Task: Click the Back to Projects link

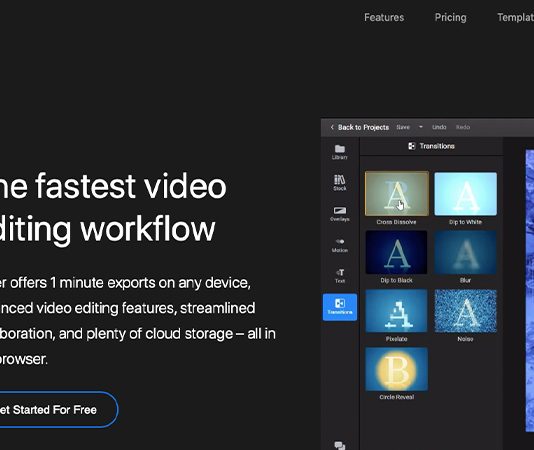Action: click(x=363, y=127)
